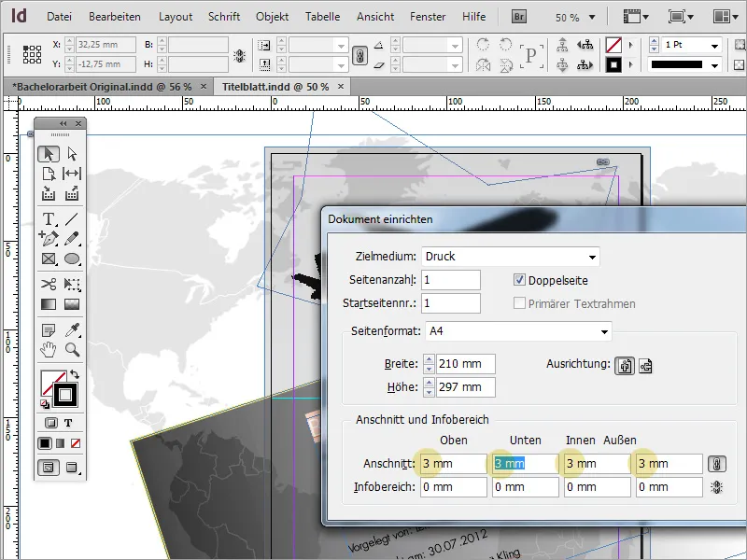This screenshot has width=747, height=560.
Task: Open screen mode dropdown in app bar
Action: [681, 17]
